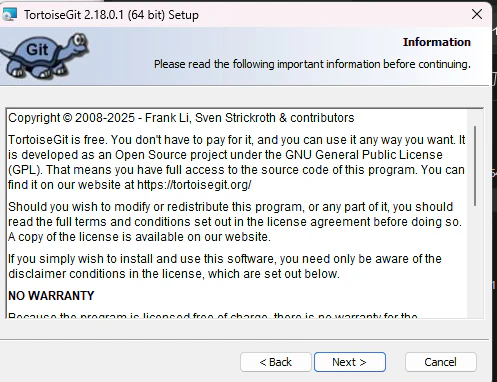
Task: Click the NO WARRANTY heading
Action: pyautogui.click(x=51, y=296)
